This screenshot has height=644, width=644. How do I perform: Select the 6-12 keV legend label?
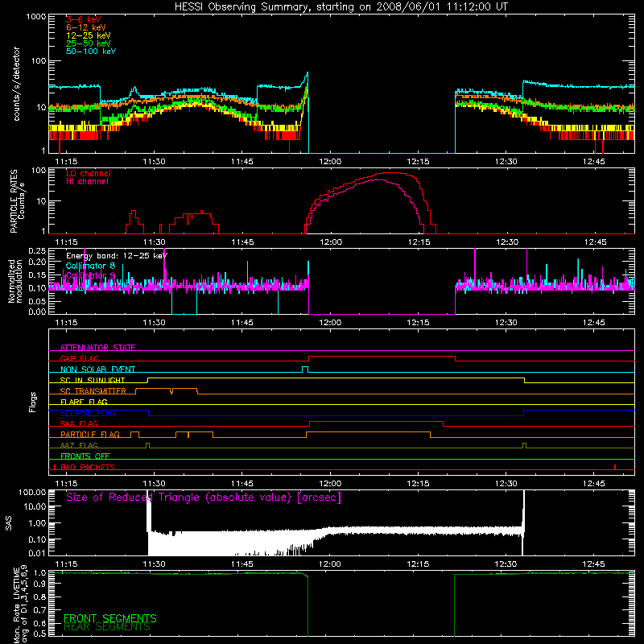point(86,27)
